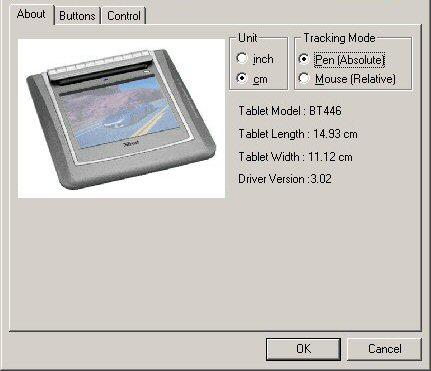Click the Tablet Model : BT446 text
This screenshot has height=371, width=431.
click(290, 111)
